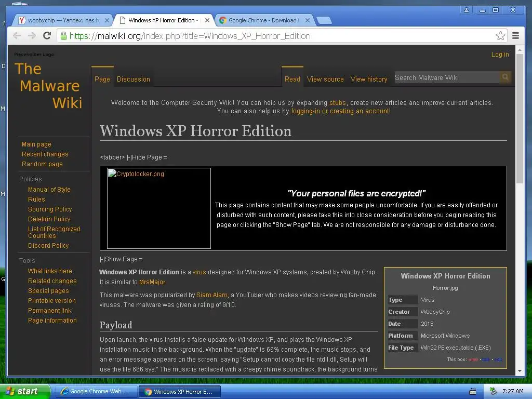
Task: Go forward with the browser forward arrow
Action: click(32, 36)
